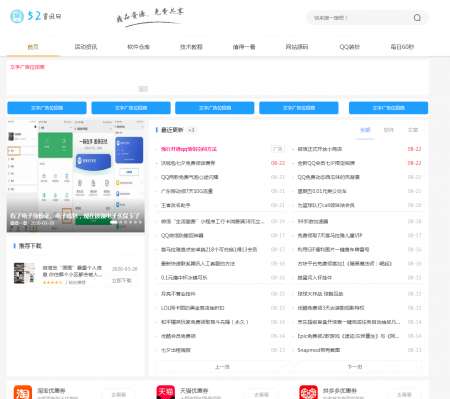Open the left-column article starting with 'QQ' in the third row
The height and width of the screenshot is (399, 450).
pyautogui.click(x=189, y=177)
